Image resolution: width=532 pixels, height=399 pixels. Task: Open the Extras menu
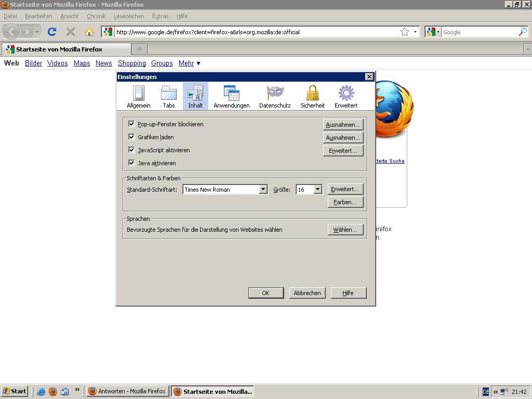tap(160, 16)
